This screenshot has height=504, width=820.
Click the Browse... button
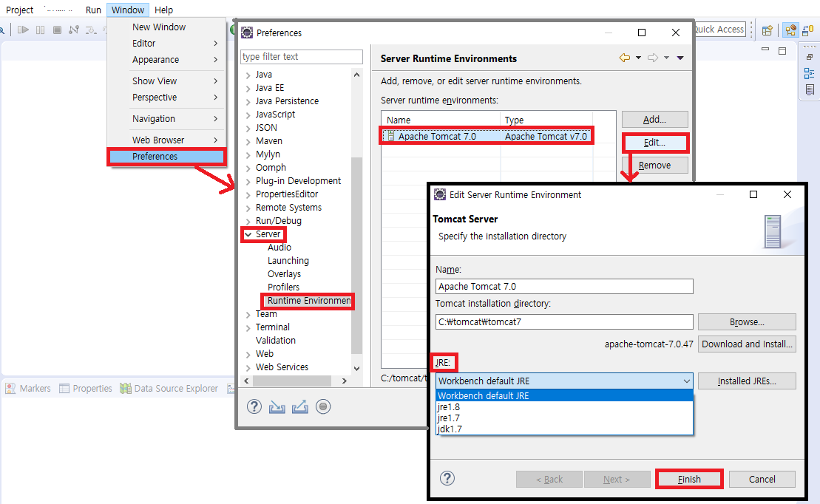pos(747,322)
